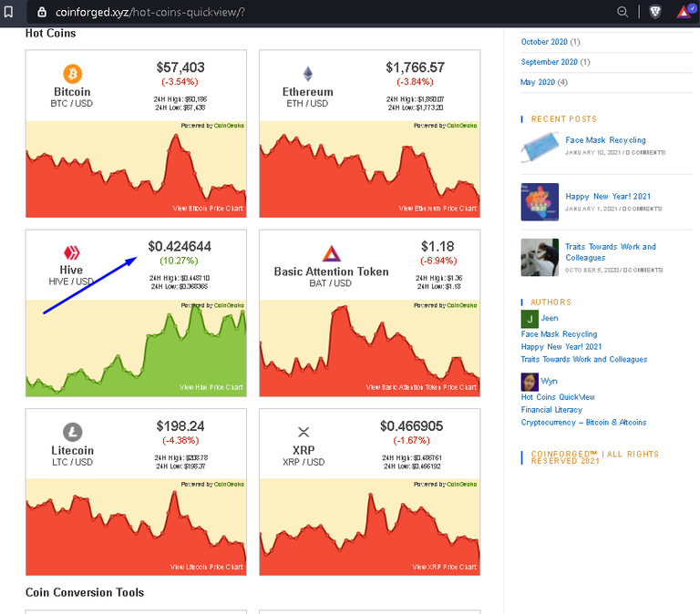
Task: Click the zoom magnifier icon in address bar
Action: tap(623, 12)
